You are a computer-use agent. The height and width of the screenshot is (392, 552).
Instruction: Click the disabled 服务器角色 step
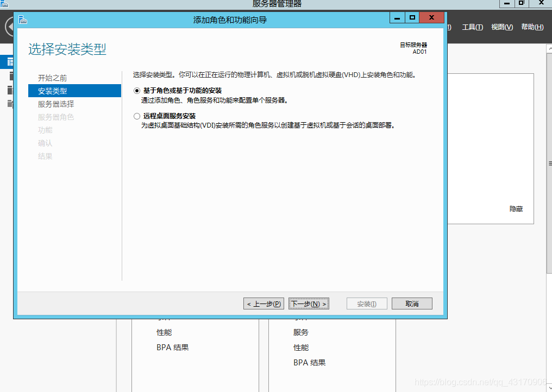pos(56,117)
